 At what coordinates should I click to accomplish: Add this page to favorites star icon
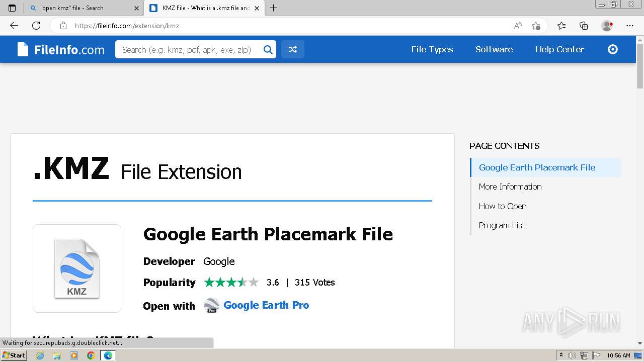pyautogui.click(x=536, y=26)
